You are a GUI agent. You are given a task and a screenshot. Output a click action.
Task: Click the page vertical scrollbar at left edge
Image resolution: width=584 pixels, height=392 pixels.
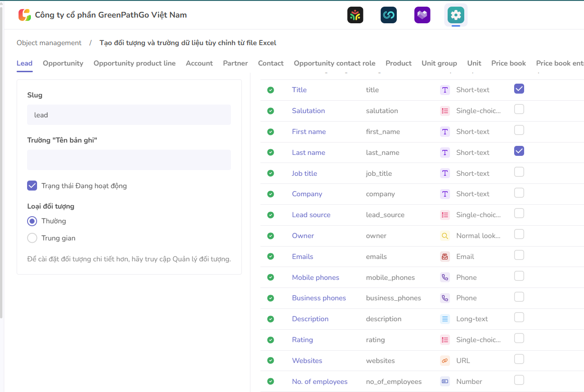click(1, 162)
